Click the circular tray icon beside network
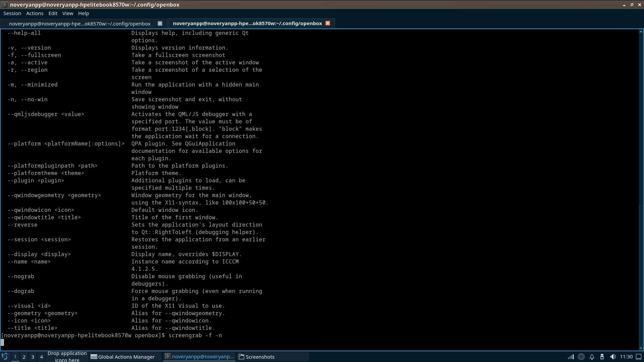The height and width of the screenshot is (362, 644). click(581, 357)
